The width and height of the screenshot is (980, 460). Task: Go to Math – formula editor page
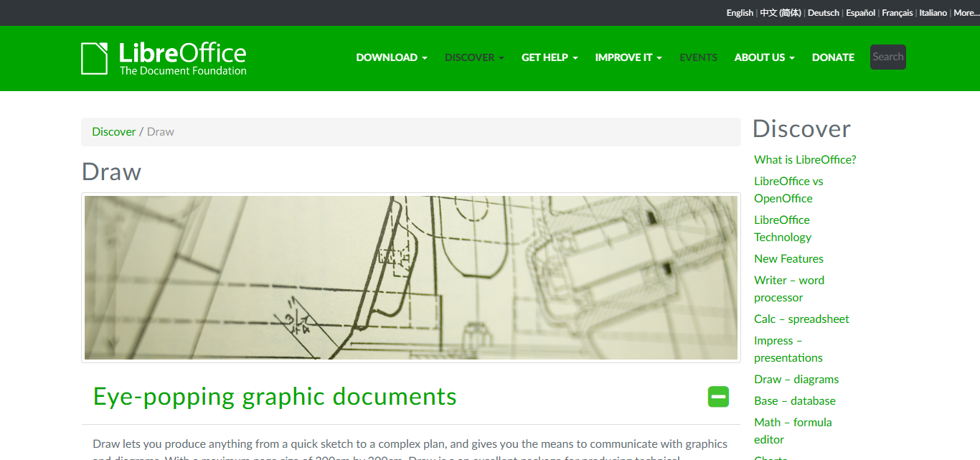click(x=793, y=431)
